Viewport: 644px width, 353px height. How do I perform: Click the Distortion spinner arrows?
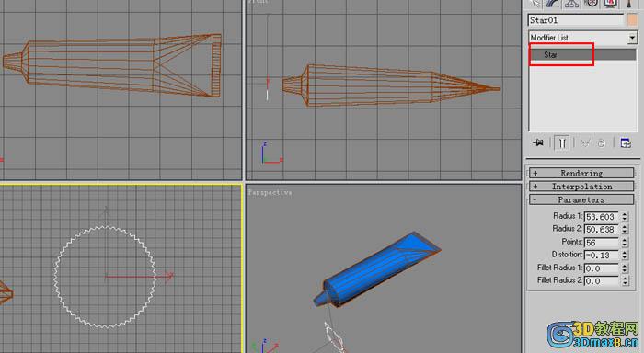tap(625, 255)
